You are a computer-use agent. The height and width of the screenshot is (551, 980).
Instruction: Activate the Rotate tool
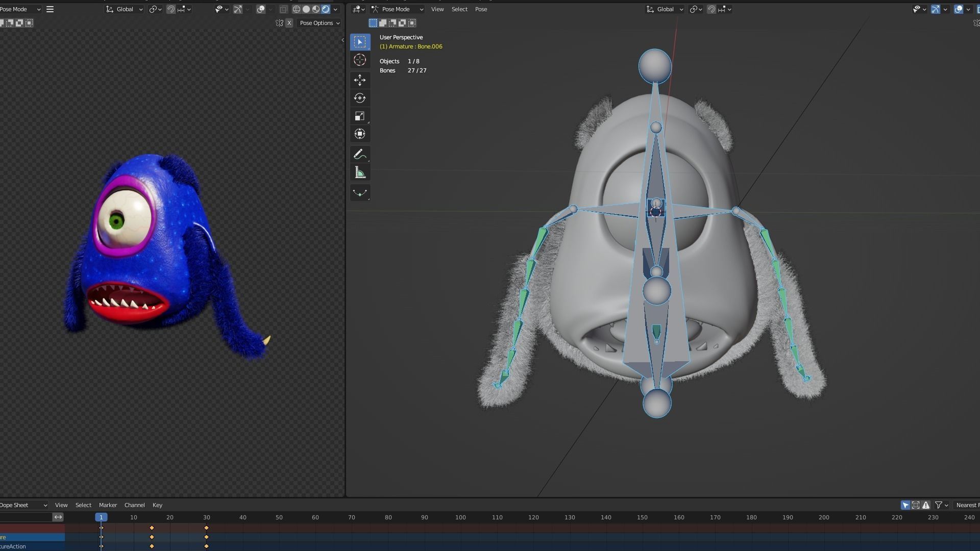[x=360, y=98]
